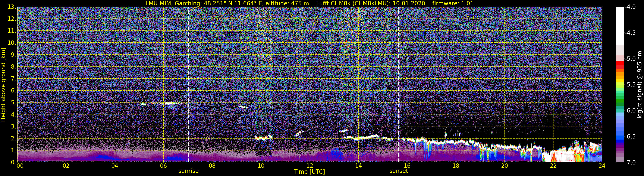Click the 00 time axis tick label
The height and width of the screenshot is (176, 644).
20,166
